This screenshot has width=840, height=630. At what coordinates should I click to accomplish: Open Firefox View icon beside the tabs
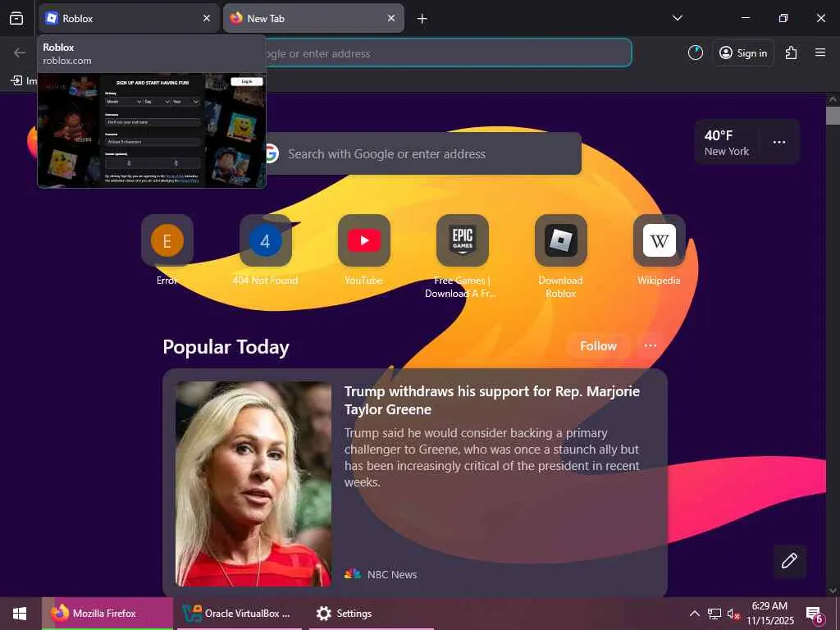coord(16,18)
